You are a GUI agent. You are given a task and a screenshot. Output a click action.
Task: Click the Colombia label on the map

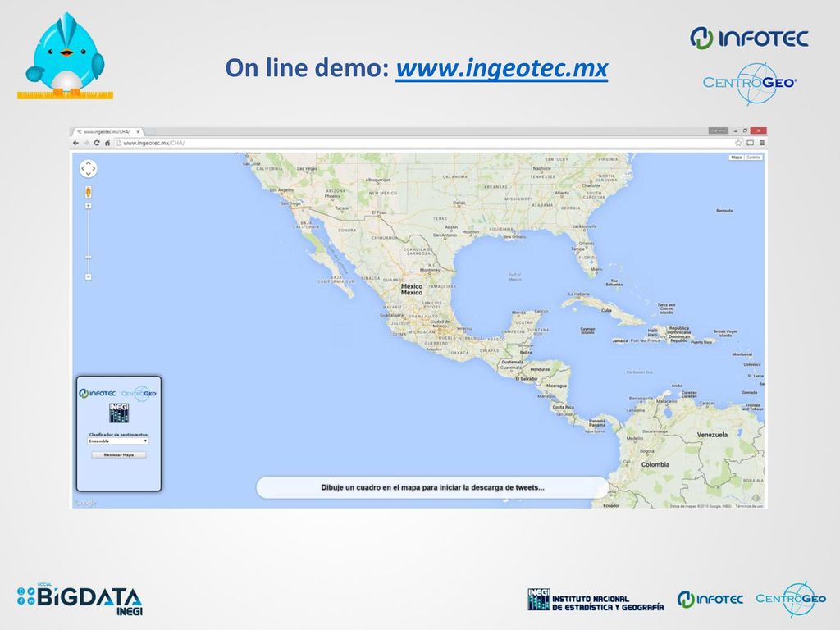(x=655, y=464)
